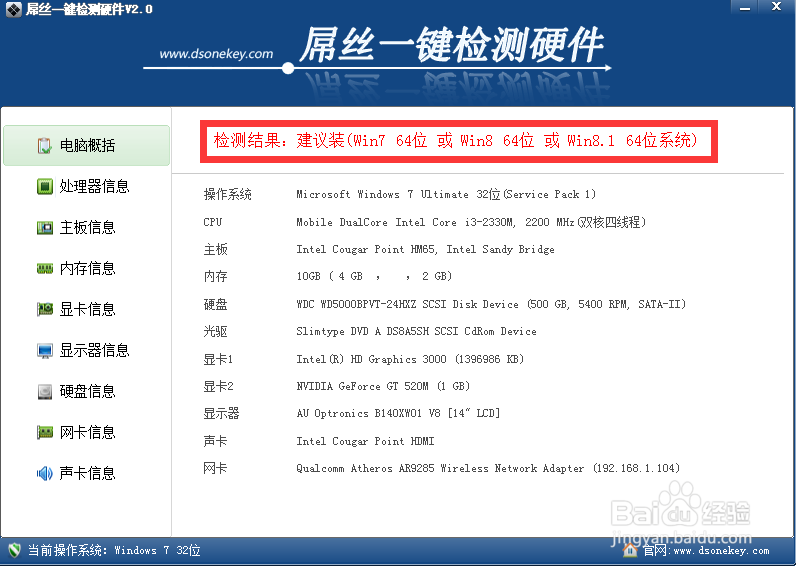Click the 显示器 label in the summary list
The width and height of the screenshot is (796, 566).
point(221,413)
